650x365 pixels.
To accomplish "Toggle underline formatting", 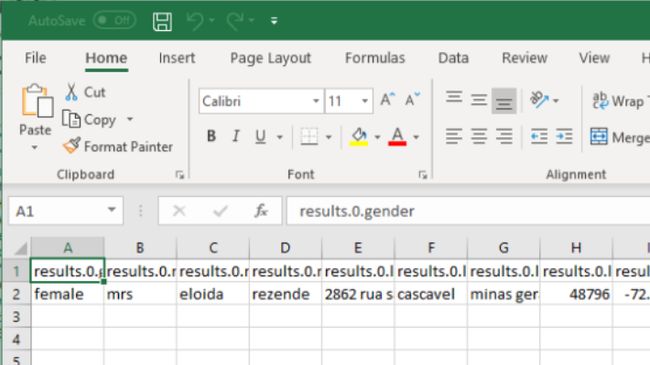I will [260, 136].
